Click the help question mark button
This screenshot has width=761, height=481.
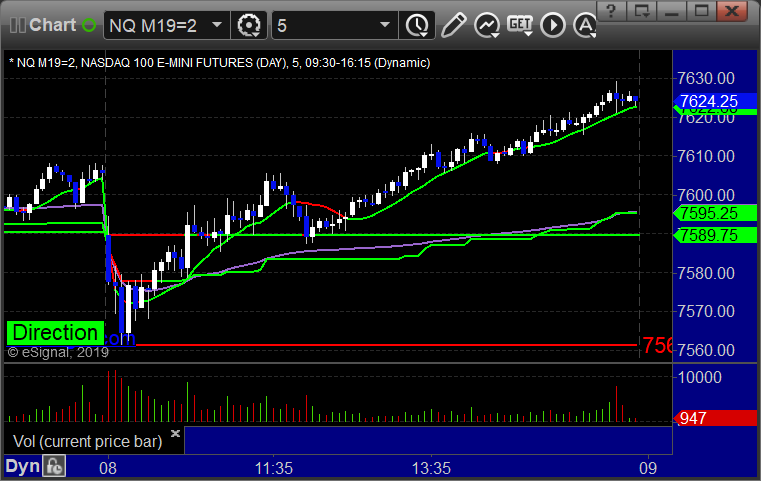tap(611, 11)
